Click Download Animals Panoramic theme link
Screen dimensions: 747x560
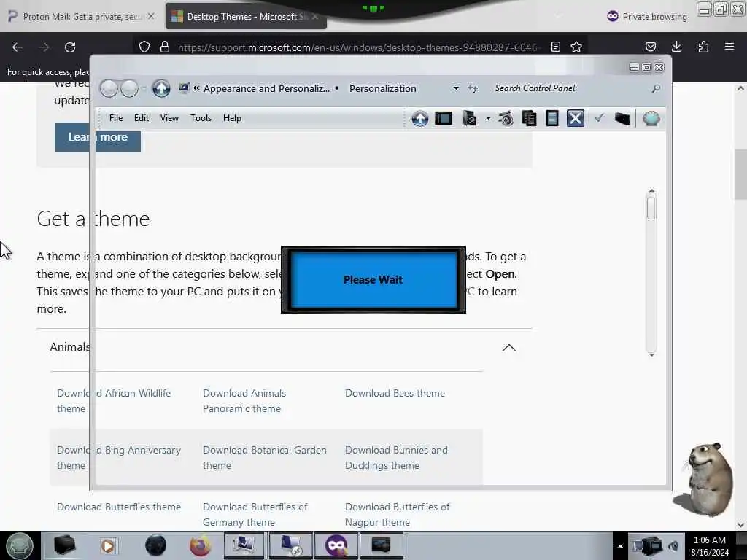244,401
